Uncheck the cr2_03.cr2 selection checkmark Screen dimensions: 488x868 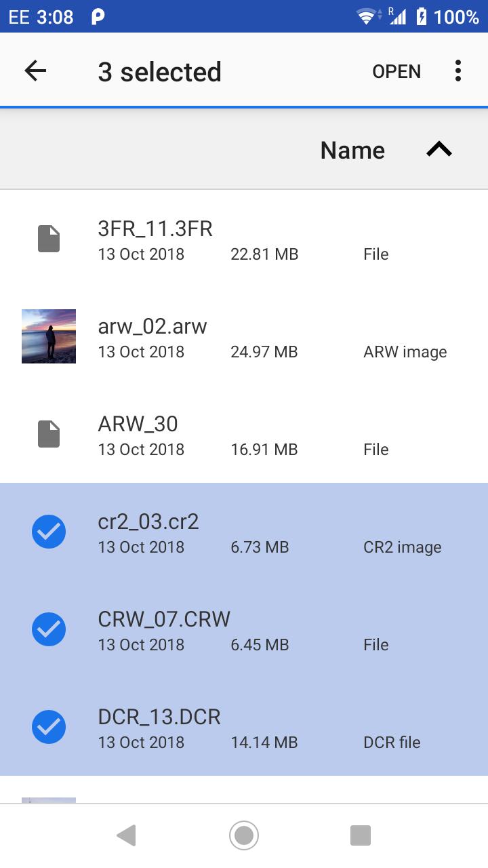tap(49, 532)
